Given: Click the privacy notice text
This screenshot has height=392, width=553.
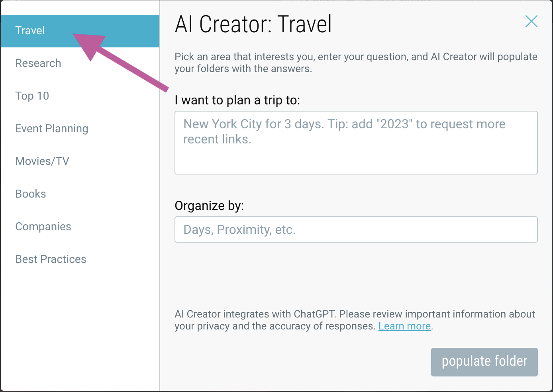Looking at the screenshot, I should point(355,319).
